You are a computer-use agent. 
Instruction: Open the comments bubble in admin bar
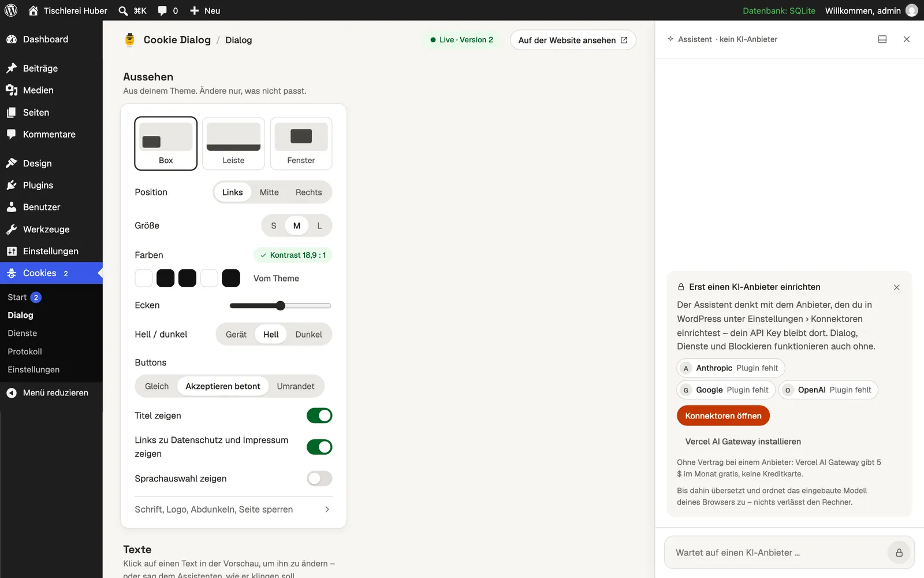tap(162, 10)
